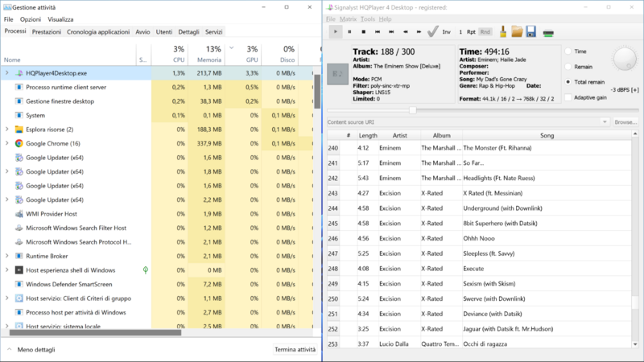
Task: Toggle the Rnd random playback button
Action: tap(485, 31)
